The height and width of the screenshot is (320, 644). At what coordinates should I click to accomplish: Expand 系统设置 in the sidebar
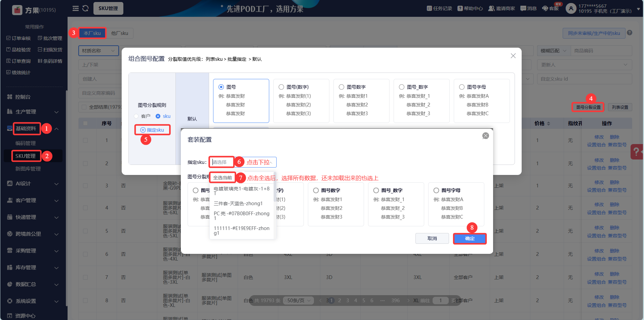click(34, 301)
